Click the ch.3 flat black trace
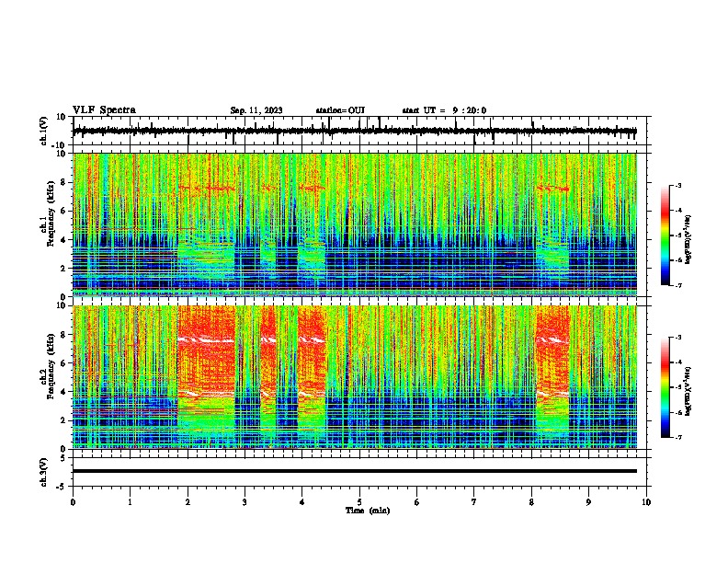 pos(354,471)
